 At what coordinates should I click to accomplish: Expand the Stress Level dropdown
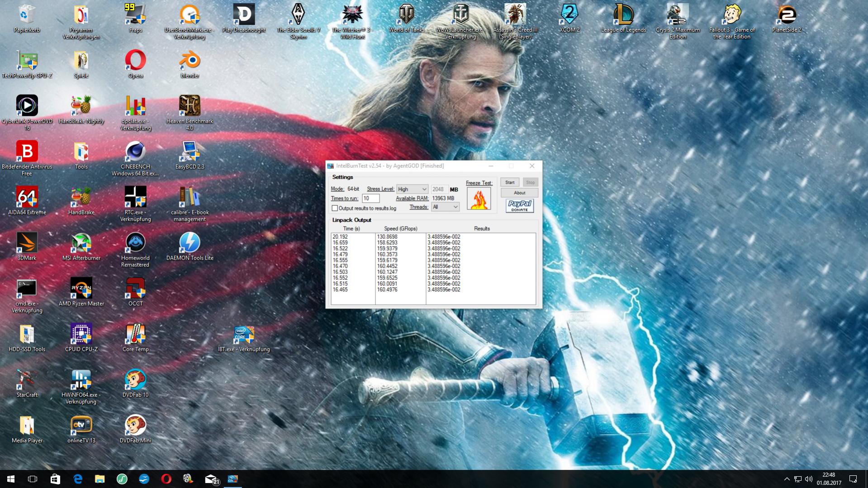412,189
